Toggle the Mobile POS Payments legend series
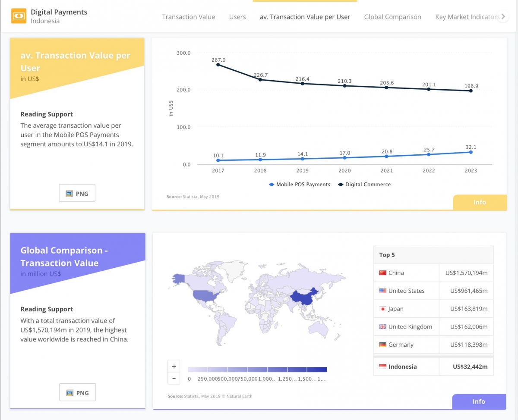Viewport: 518px width, 420px height. click(x=299, y=185)
